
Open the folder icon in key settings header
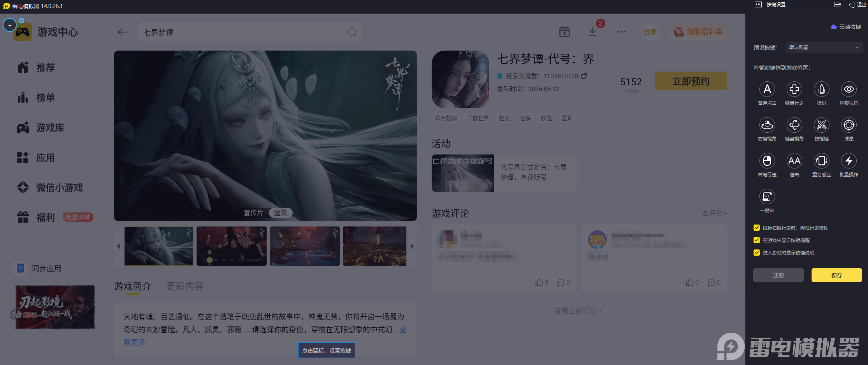point(838,5)
